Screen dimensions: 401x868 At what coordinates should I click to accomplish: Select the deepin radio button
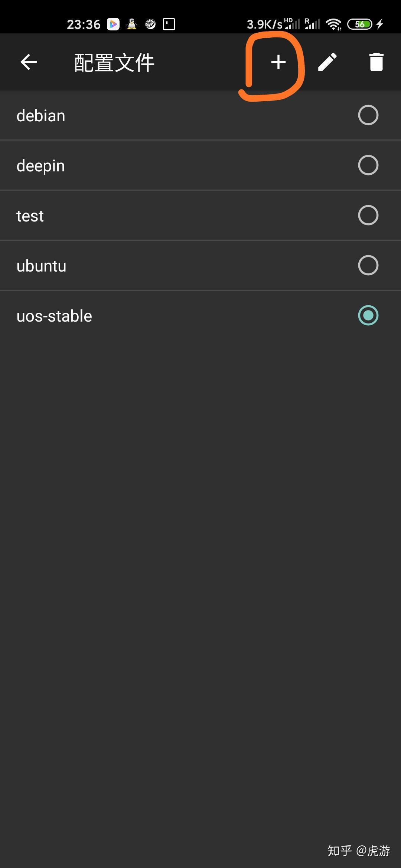368,165
